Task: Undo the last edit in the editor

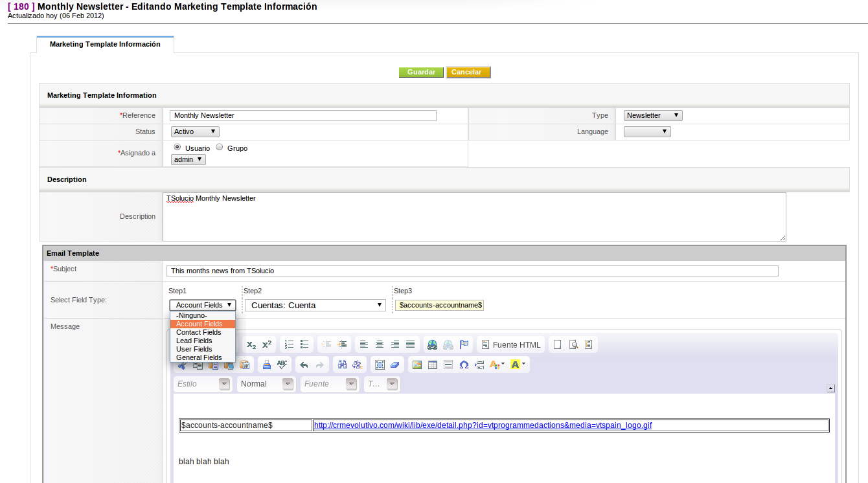Action: pos(304,365)
